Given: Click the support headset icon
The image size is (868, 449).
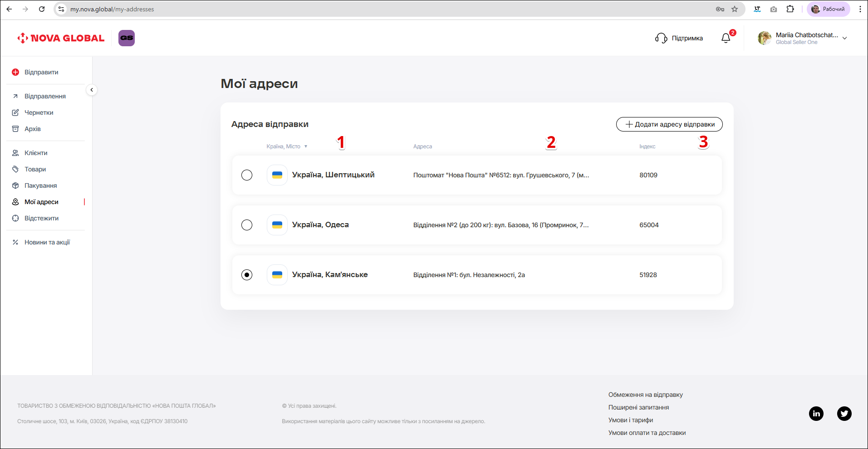Looking at the screenshot, I should [x=661, y=38].
